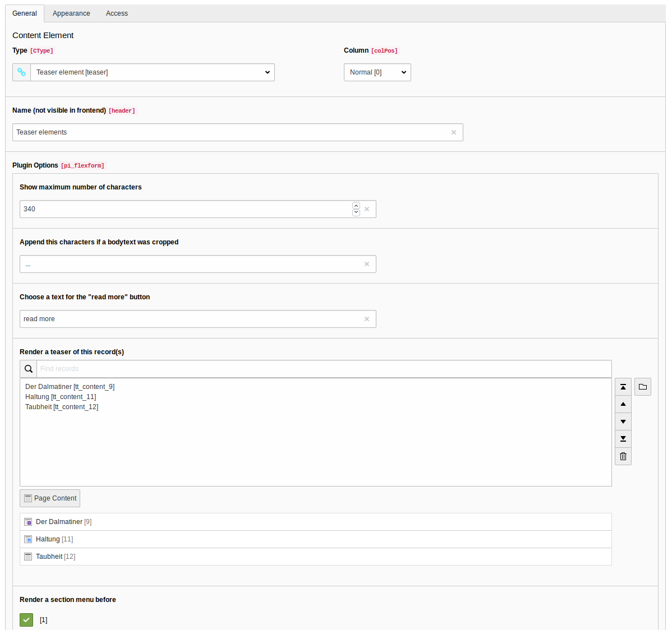The width and height of the screenshot is (672, 630).
Task: Move selected record up one position
Action: [x=623, y=404]
